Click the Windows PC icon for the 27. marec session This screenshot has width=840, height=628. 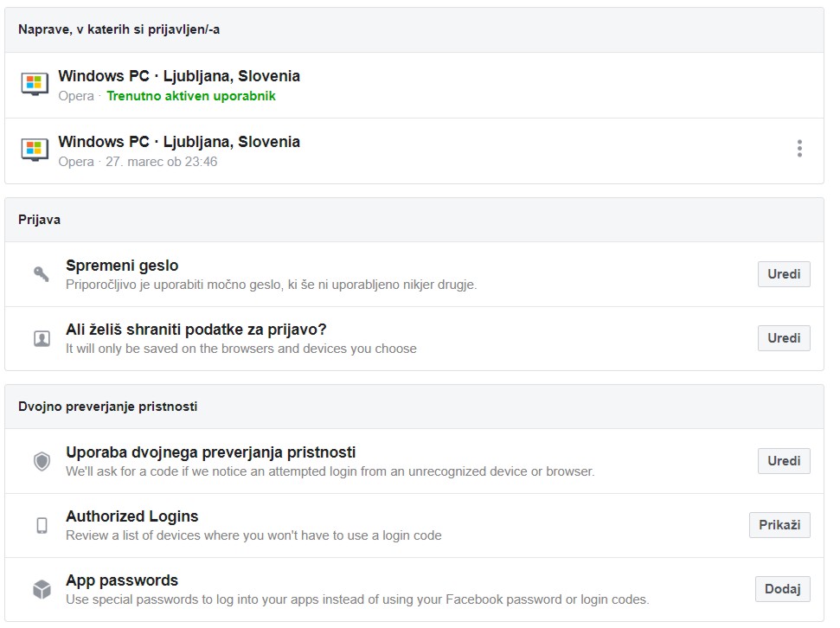tap(35, 150)
